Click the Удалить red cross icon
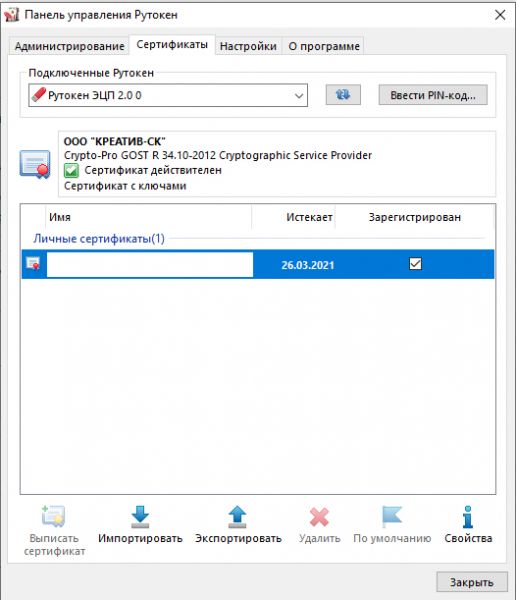 coord(319,517)
